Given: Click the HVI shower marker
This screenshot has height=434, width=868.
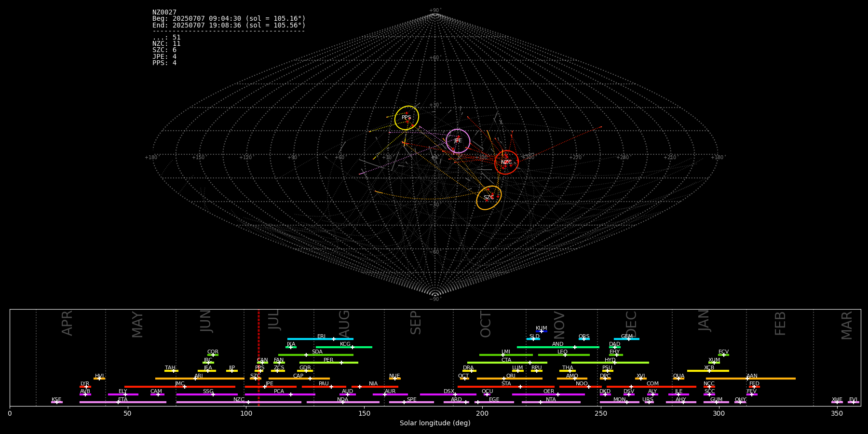Looking at the screenshot, I should pos(99,379).
